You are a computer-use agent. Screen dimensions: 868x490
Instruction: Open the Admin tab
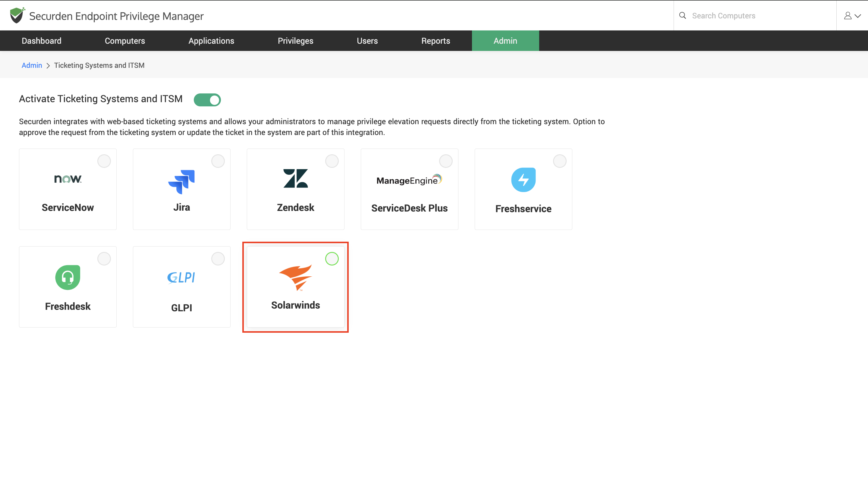pos(505,41)
